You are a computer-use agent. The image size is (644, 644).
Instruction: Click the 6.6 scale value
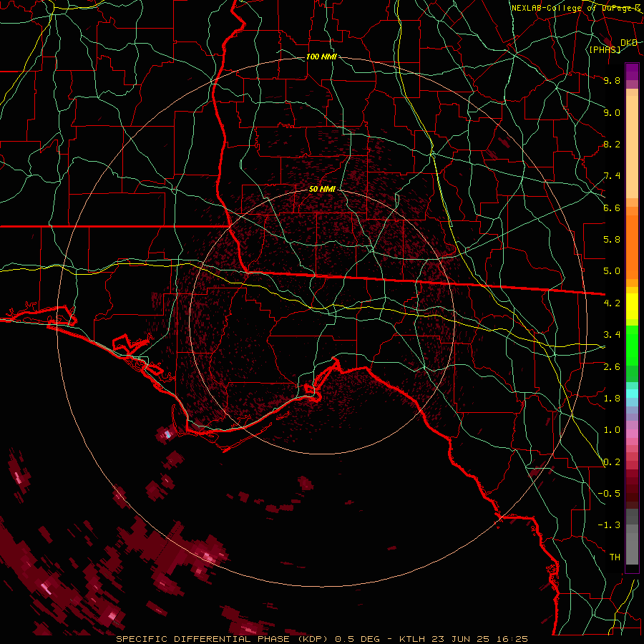coord(612,208)
